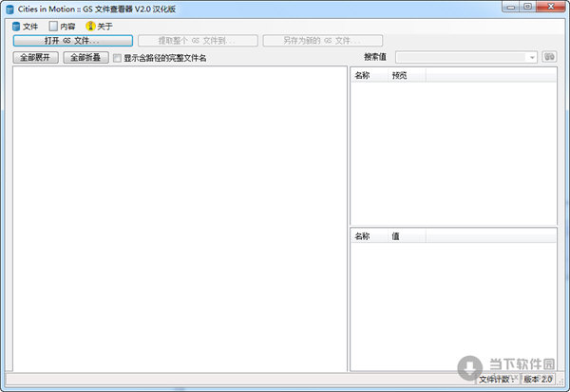The width and height of the screenshot is (570, 392).
Task: Click the application icon in the title bar
Action: [x=9, y=9]
